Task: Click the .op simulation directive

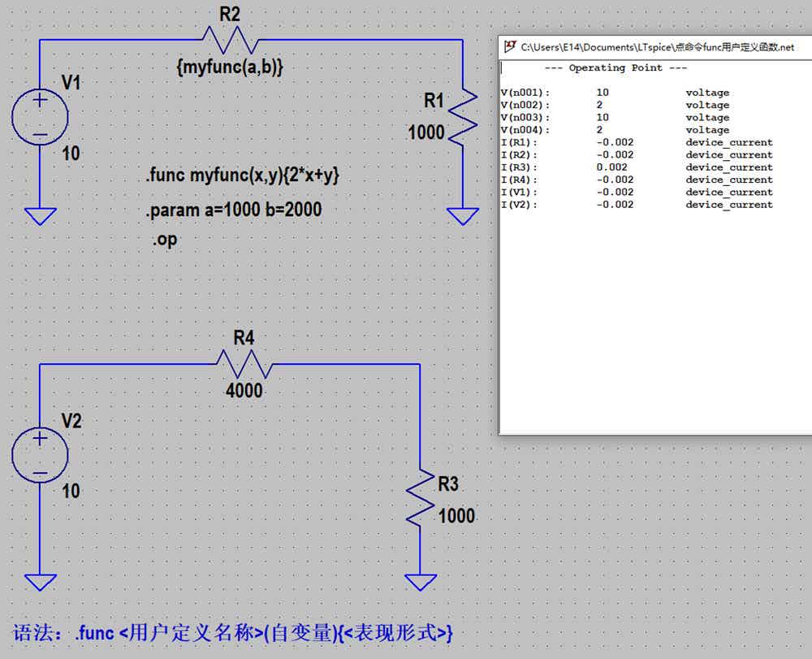Action: click(165, 240)
